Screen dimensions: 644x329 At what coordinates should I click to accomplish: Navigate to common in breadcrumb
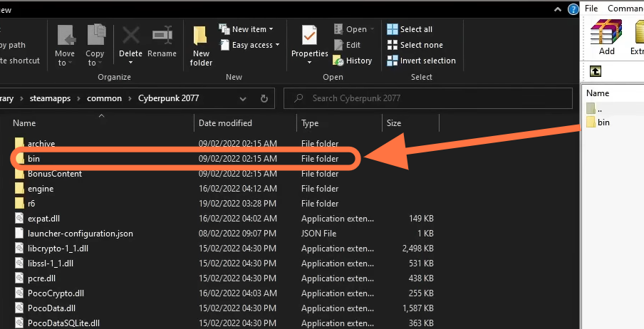click(x=104, y=98)
